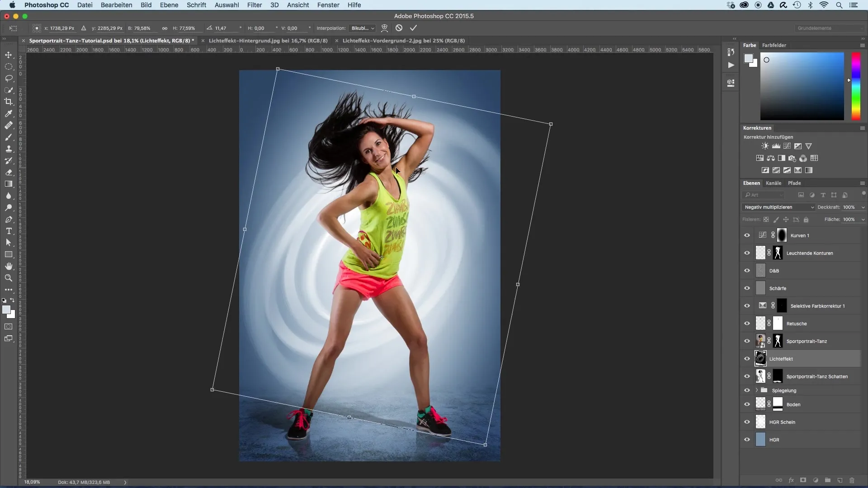Click the delete layer trash button

coord(852,480)
